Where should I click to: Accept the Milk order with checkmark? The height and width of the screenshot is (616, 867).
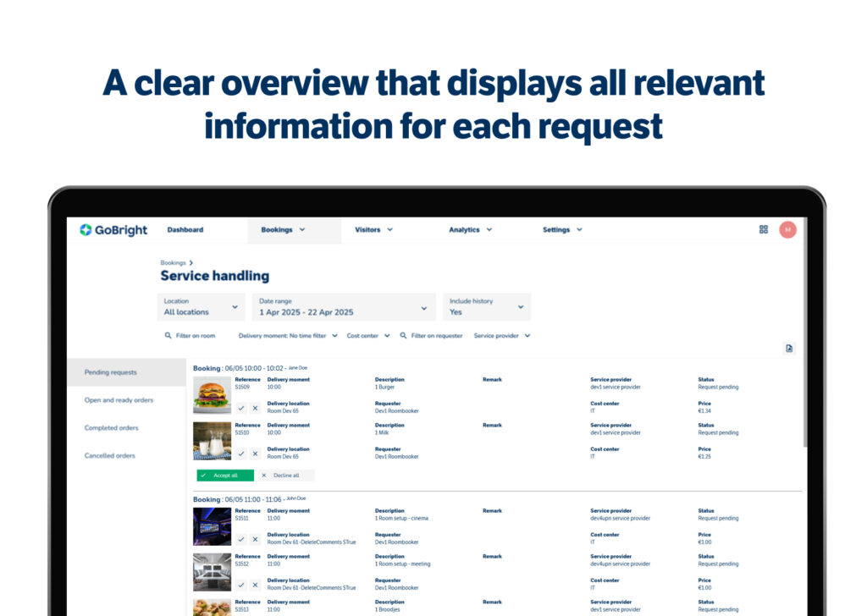tap(241, 454)
